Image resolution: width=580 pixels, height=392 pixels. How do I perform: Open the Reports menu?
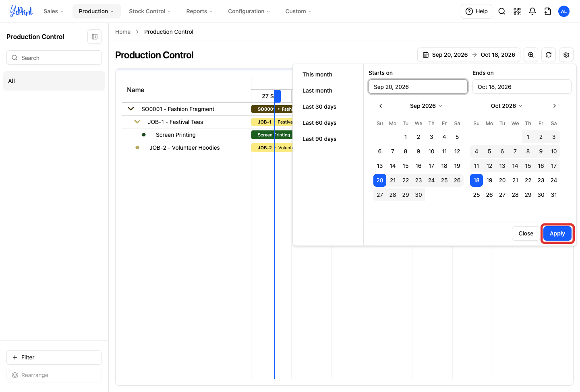tap(199, 11)
